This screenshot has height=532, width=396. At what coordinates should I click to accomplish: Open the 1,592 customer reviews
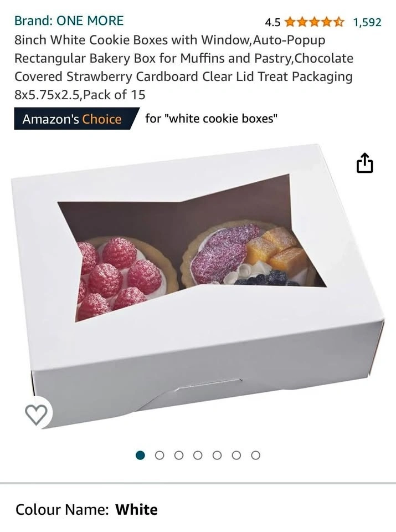pyautogui.click(x=367, y=22)
